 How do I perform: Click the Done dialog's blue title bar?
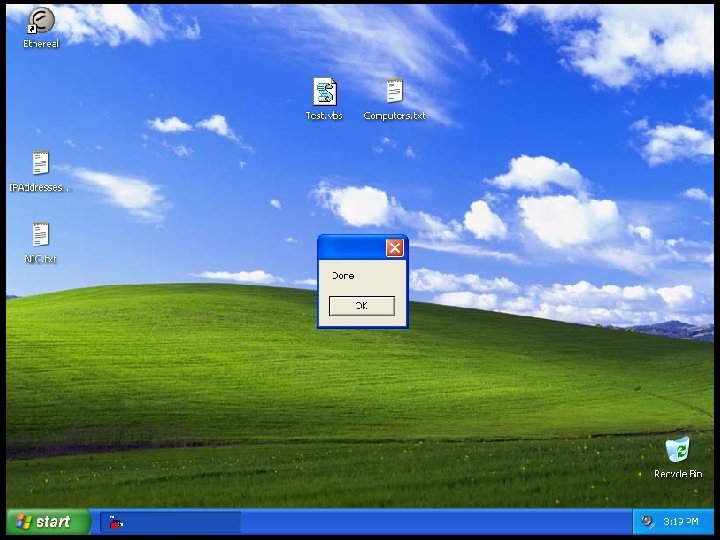point(351,248)
